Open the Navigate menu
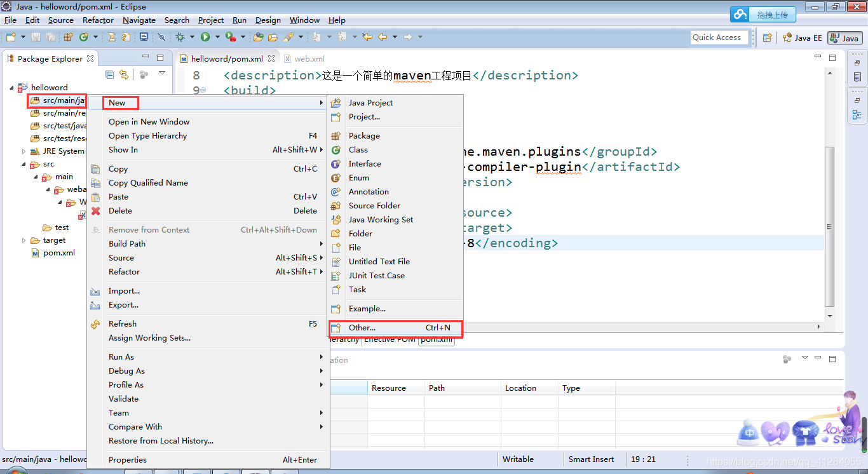This screenshot has width=868, height=474. tap(139, 20)
